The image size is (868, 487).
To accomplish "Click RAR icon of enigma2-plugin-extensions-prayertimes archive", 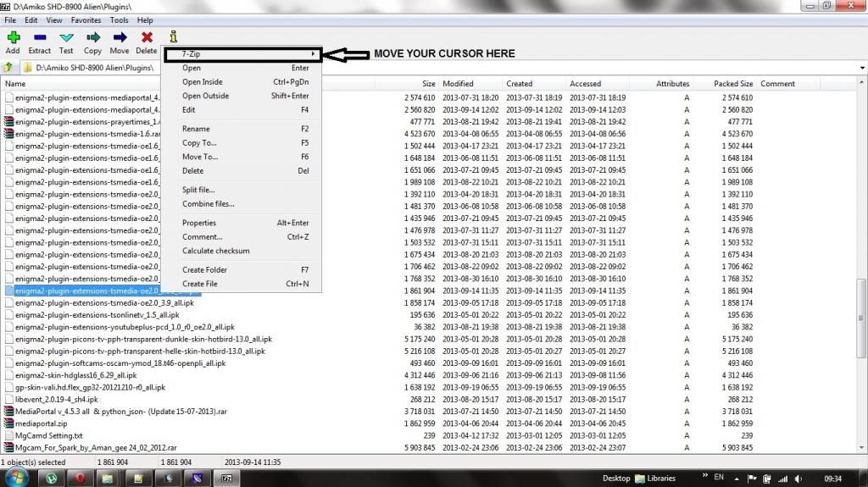I will 8,121.
